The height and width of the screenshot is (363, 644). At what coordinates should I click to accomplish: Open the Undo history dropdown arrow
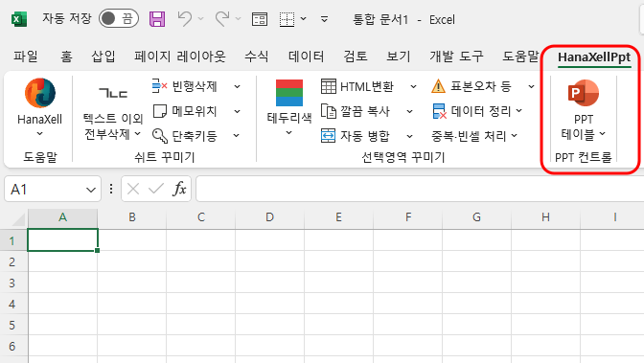[x=200, y=19]
